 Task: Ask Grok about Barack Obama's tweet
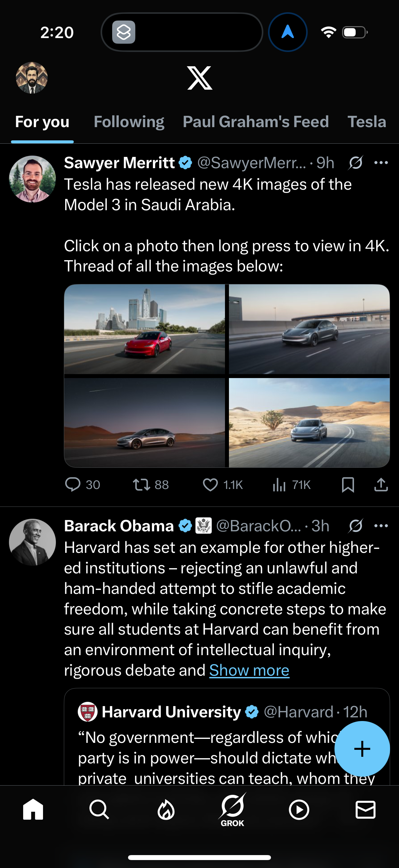(x=356, y=526)
